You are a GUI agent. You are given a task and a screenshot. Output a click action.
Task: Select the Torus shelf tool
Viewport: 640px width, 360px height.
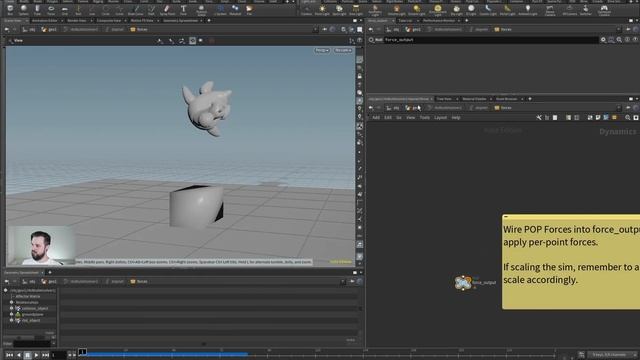[51, 9]
